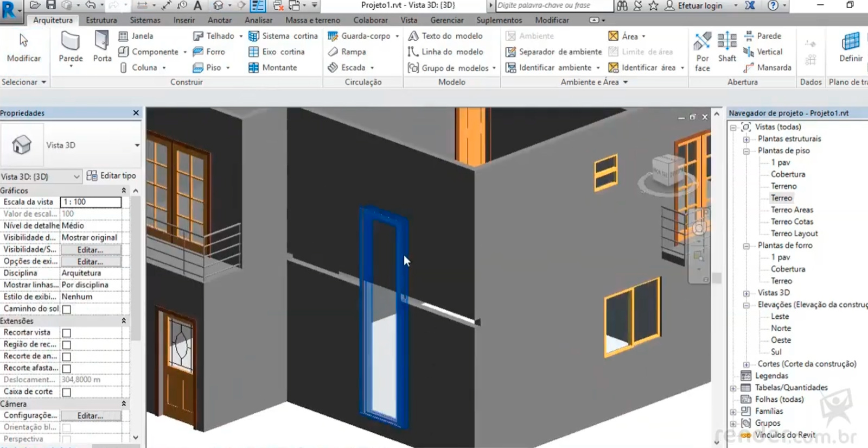Check the Caixa de corte option
The image size is (868, 448).
67,392
